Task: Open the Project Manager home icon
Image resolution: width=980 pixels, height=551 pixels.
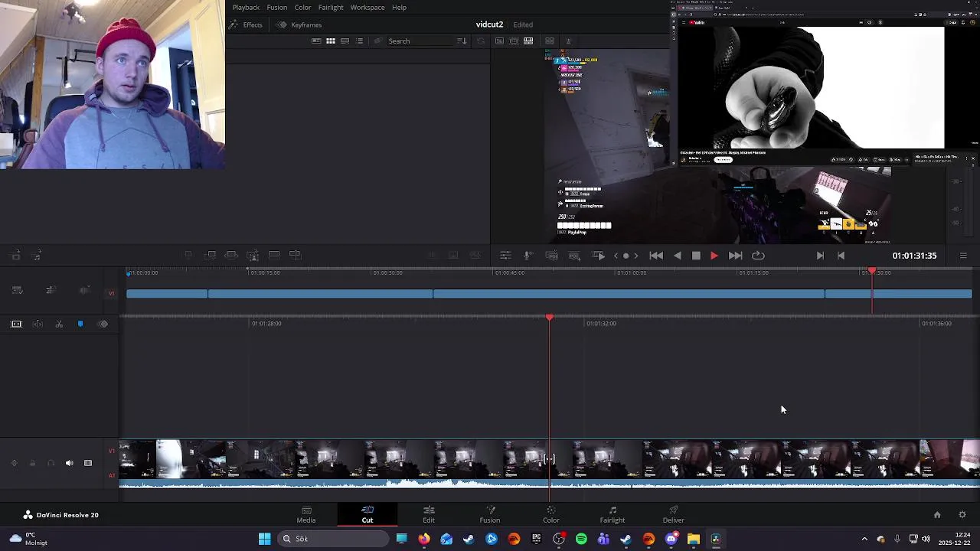Action: pyautogui.click(x=936, y=515)
